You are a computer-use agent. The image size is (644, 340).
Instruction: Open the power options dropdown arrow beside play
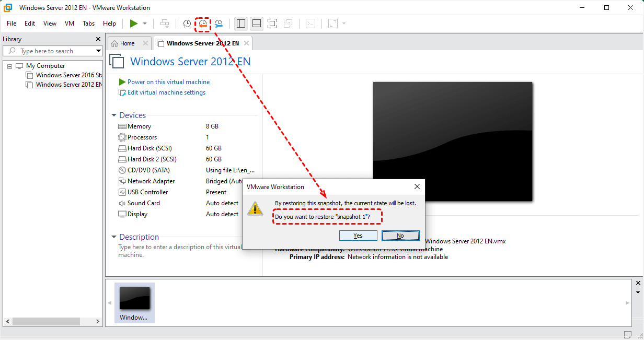click(x=145, y=24)
